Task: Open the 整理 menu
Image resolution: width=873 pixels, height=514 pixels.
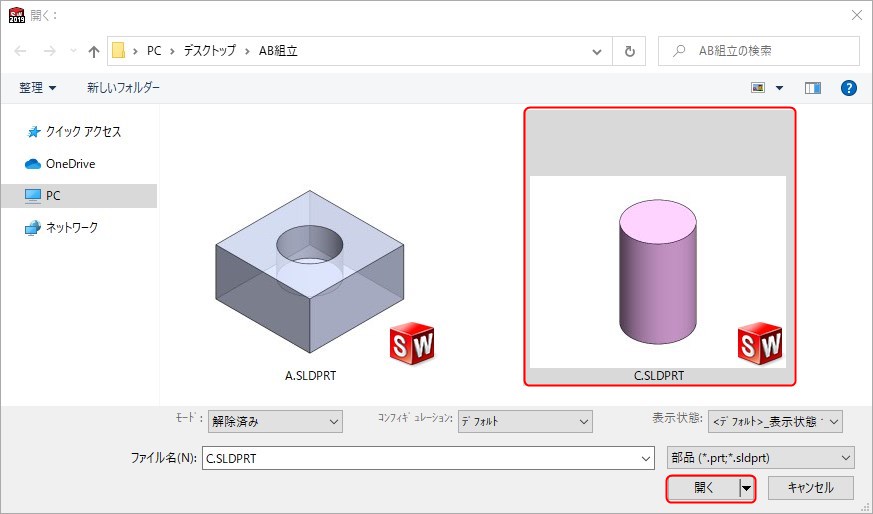Action: coord(38,88)
